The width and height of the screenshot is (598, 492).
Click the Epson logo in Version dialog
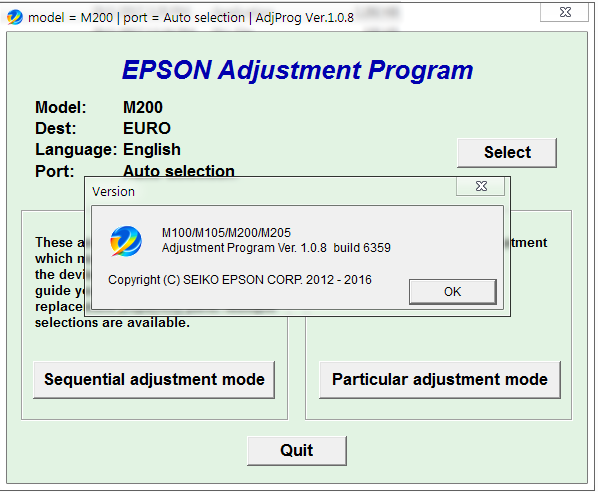[126, 241]
